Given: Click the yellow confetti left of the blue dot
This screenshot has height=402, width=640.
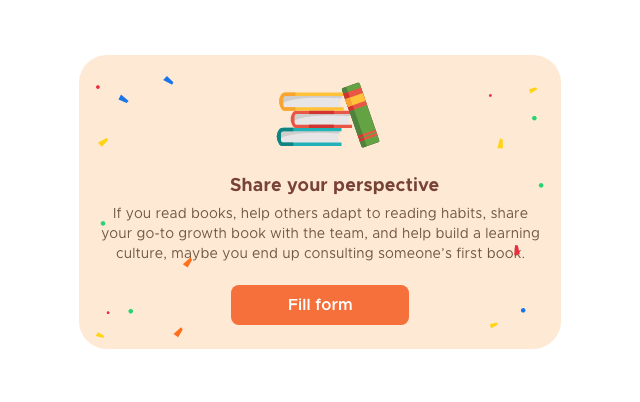Looking at the screenshot, I should pyautogui.click(x=494, y=325).
